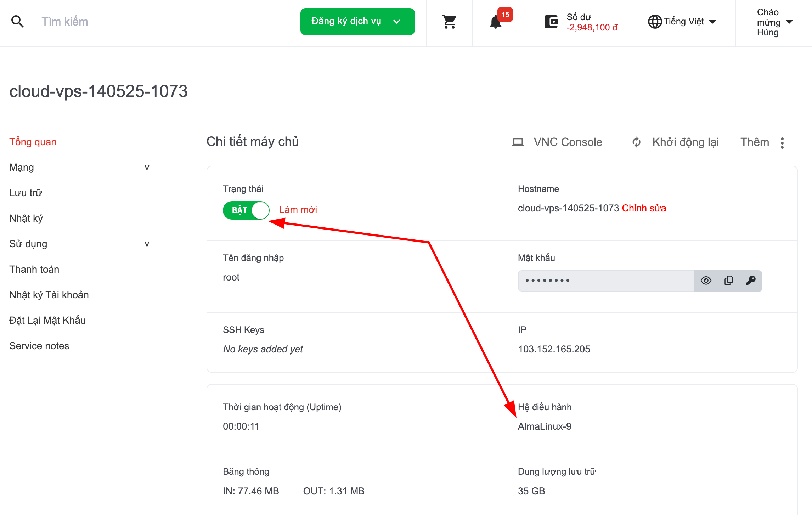Copy the root password
812x515 pixels.
728,281
